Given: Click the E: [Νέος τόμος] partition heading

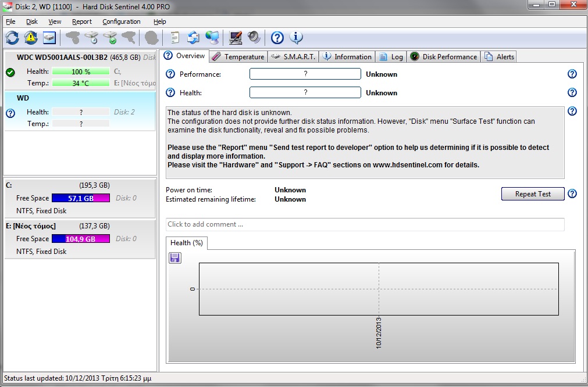Looking at the screenshot, I should click(31, 226).
